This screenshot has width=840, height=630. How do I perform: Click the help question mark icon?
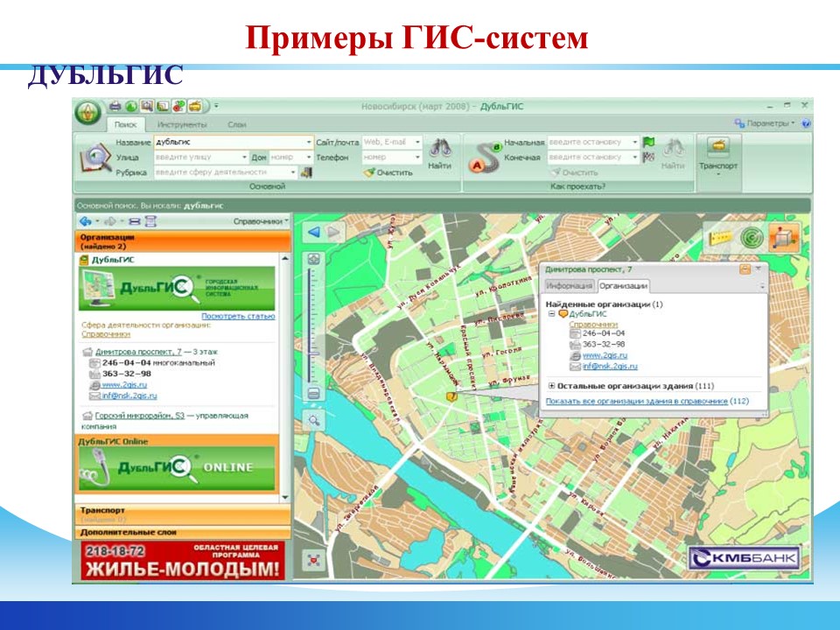coord(806,123)
